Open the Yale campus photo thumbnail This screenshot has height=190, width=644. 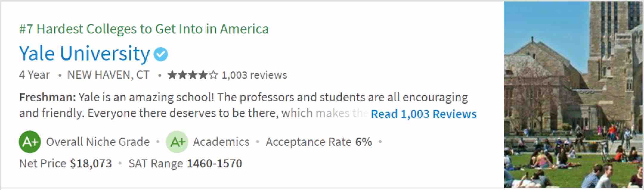pos(573,95)
